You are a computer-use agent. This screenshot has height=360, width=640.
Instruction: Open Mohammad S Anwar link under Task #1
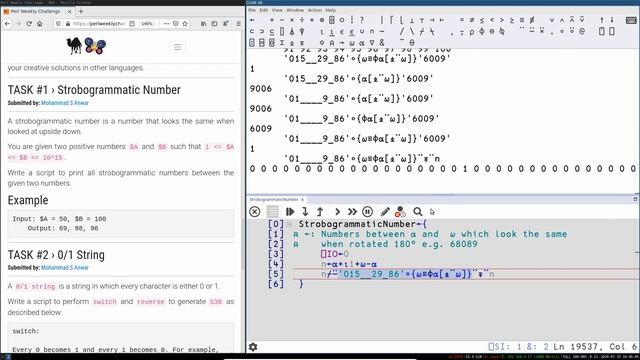[x=64, y=103]
